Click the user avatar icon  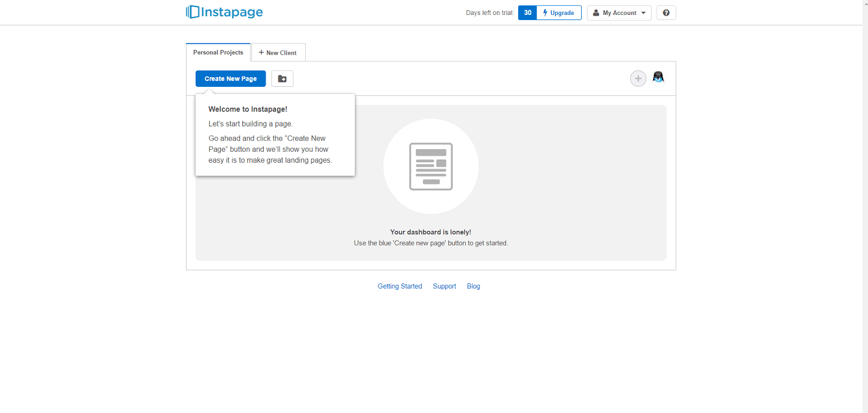658,78
